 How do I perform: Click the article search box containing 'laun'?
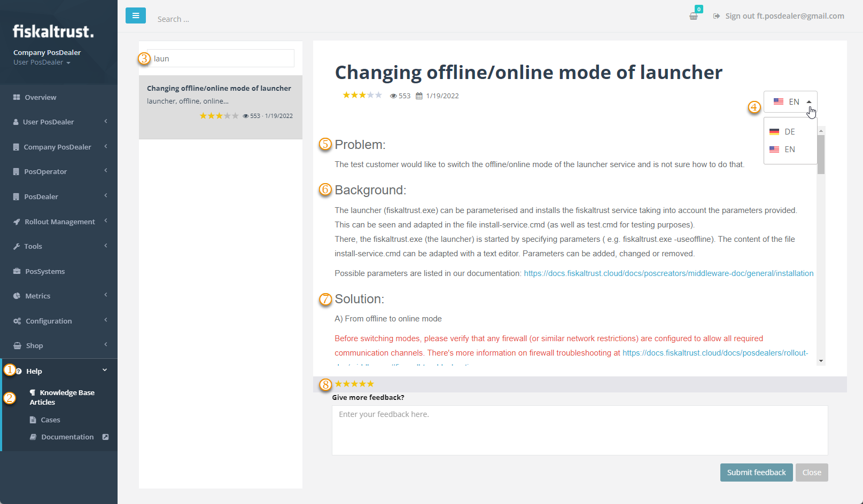point(221,58)
